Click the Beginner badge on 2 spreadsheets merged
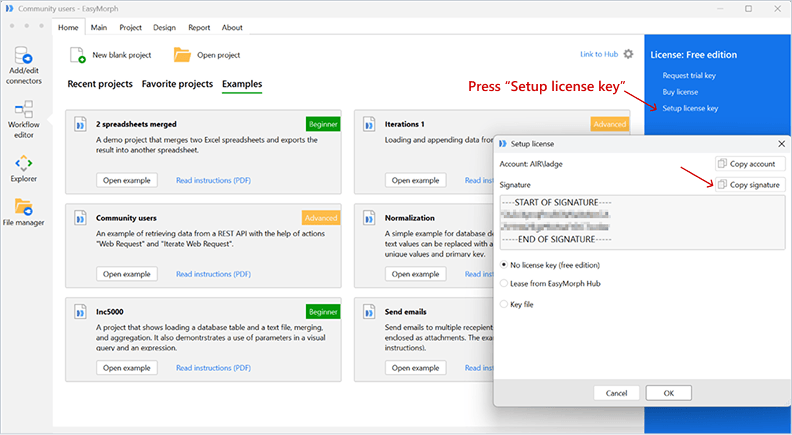 323,124
